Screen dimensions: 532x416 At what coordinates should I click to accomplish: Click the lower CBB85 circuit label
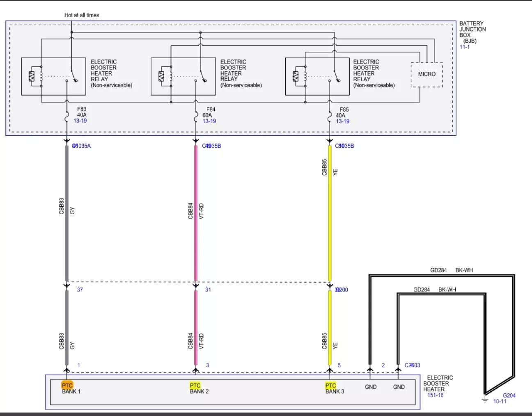[x=324, y=341]
